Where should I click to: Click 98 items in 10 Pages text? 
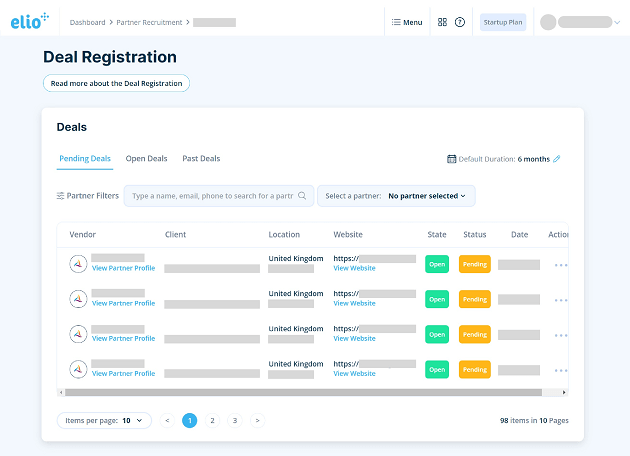[534, 420]
